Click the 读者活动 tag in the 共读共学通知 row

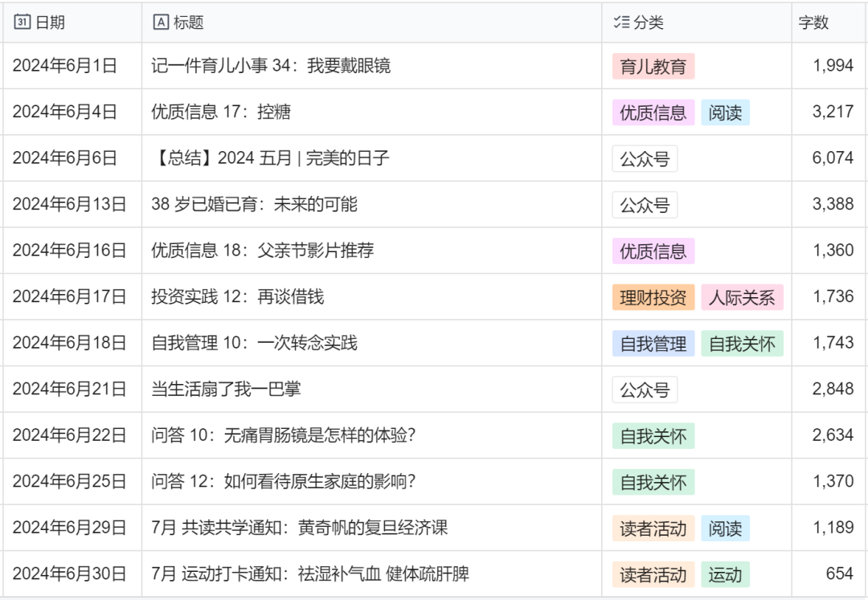coord(653,528)
